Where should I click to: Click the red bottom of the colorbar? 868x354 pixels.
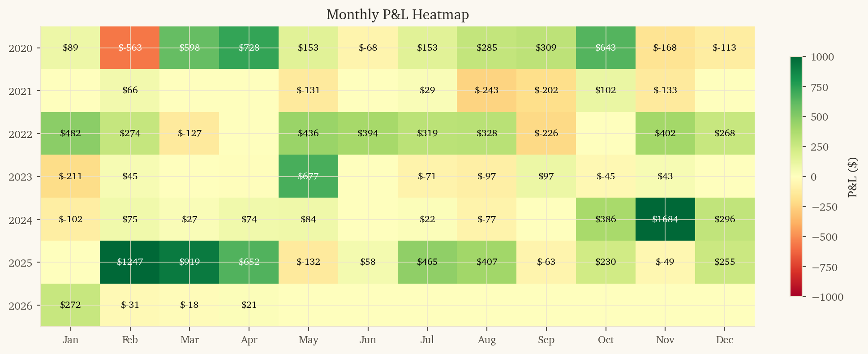coord(796,293)
